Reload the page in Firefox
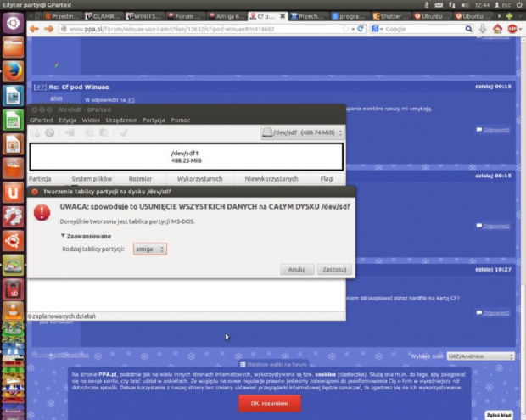Image resolution: width=526 pixels, height=420 pixels. tap(361, 29)
